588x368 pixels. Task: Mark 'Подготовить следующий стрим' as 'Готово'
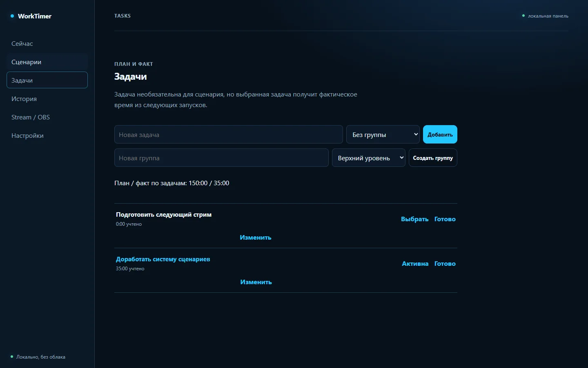coord(445,219)
